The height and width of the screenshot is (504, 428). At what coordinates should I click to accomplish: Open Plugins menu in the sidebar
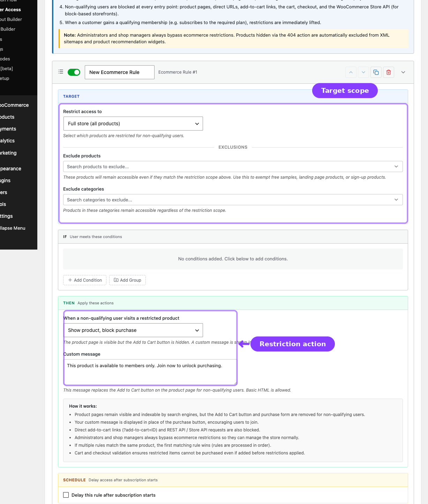point(5,180)
